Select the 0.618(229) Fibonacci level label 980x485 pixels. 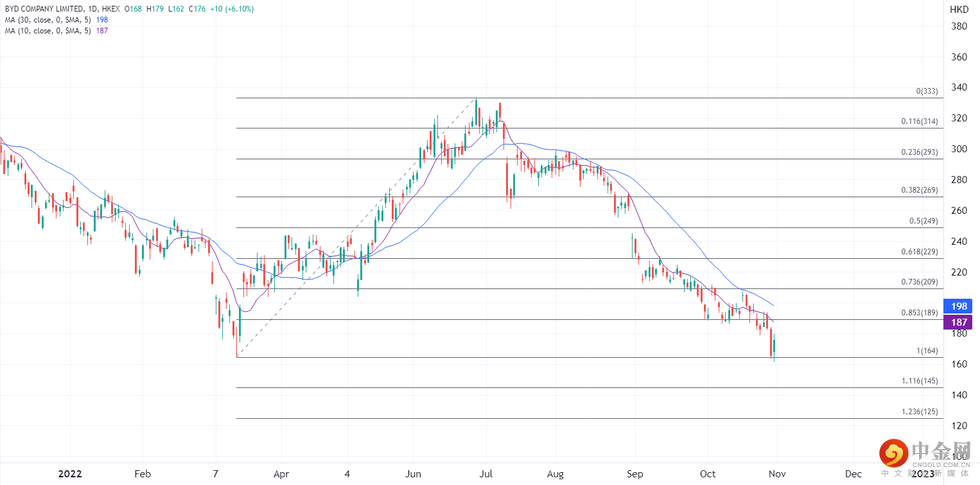tap(920, 252)
